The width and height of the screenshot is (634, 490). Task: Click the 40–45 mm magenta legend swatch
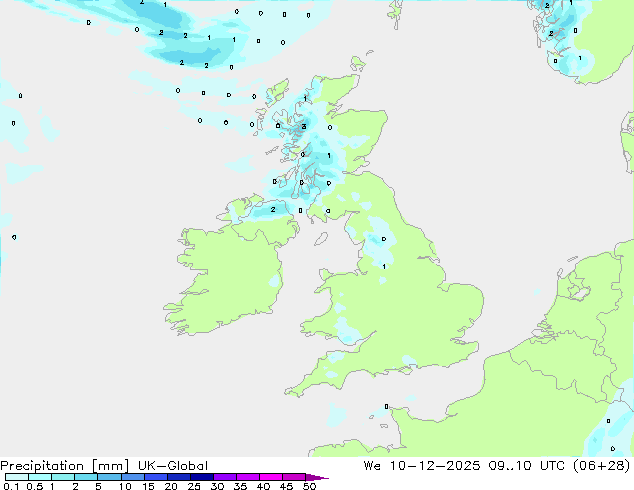click(271, 477)
